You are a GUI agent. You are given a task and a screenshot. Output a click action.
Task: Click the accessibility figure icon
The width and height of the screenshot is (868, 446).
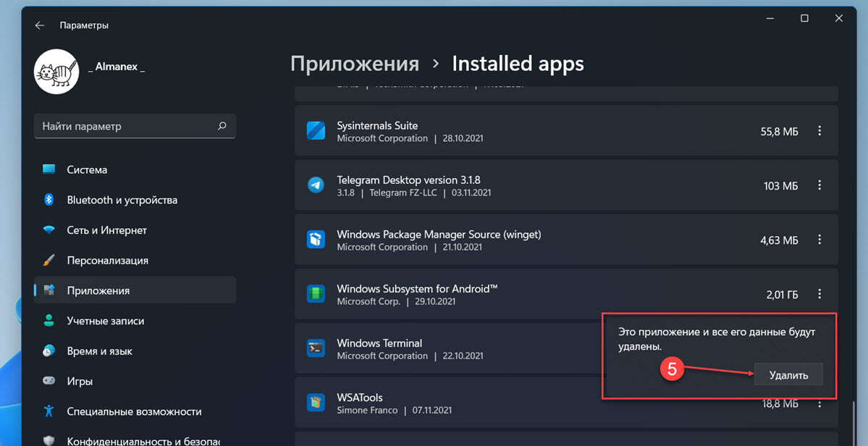[49, 411]
